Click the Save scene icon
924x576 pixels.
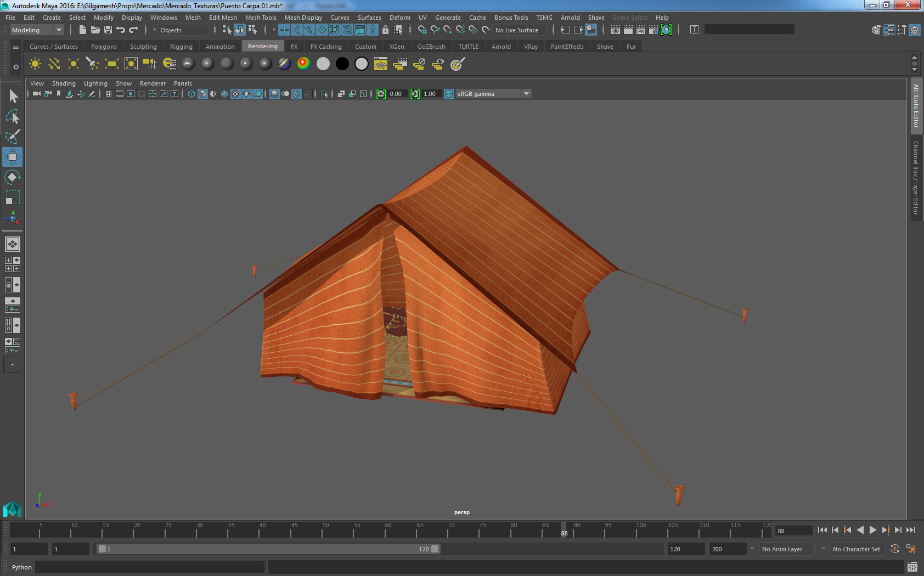[108, 30]
